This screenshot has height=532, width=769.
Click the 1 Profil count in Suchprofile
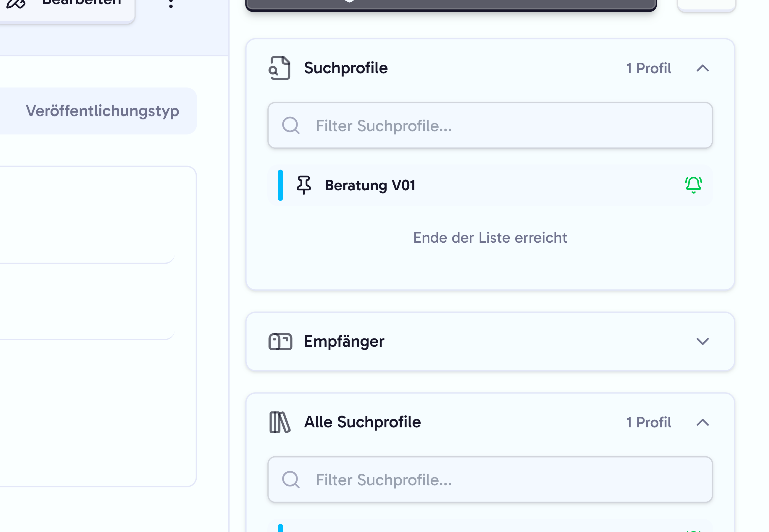coord(648,68)
